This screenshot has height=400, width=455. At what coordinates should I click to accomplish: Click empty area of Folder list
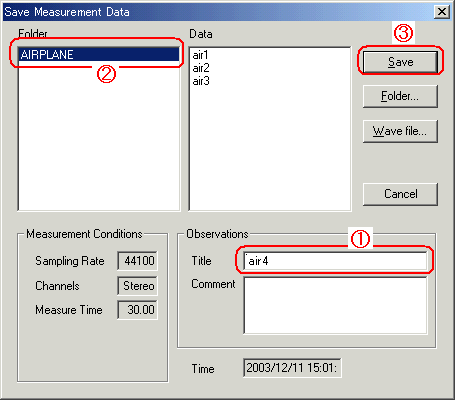99,140
